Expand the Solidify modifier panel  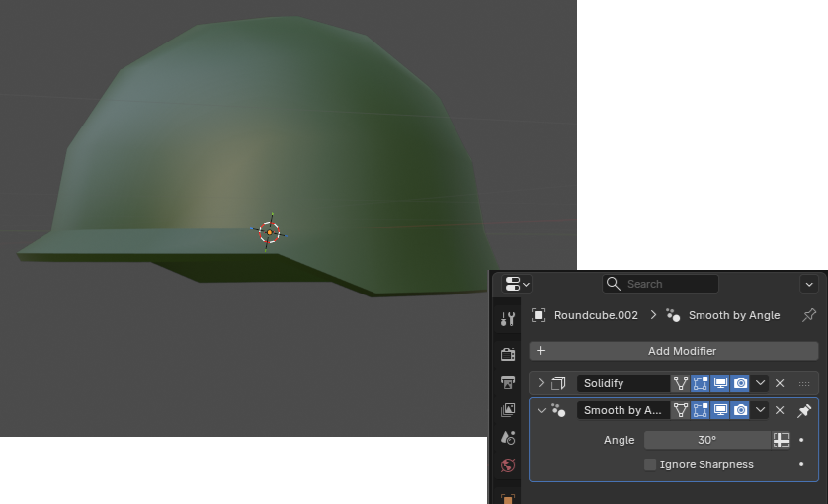tap(541, 383)
